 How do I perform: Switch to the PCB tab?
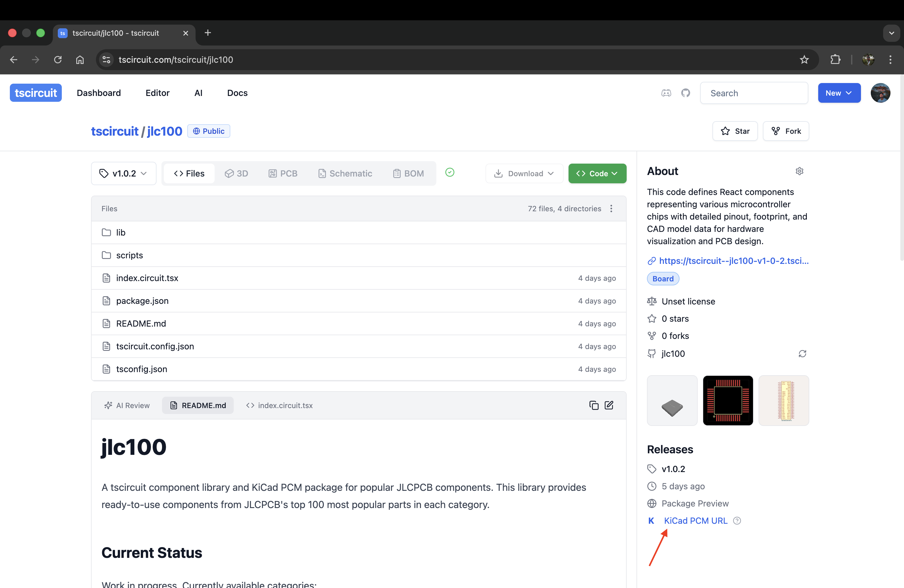pos(283,173)
